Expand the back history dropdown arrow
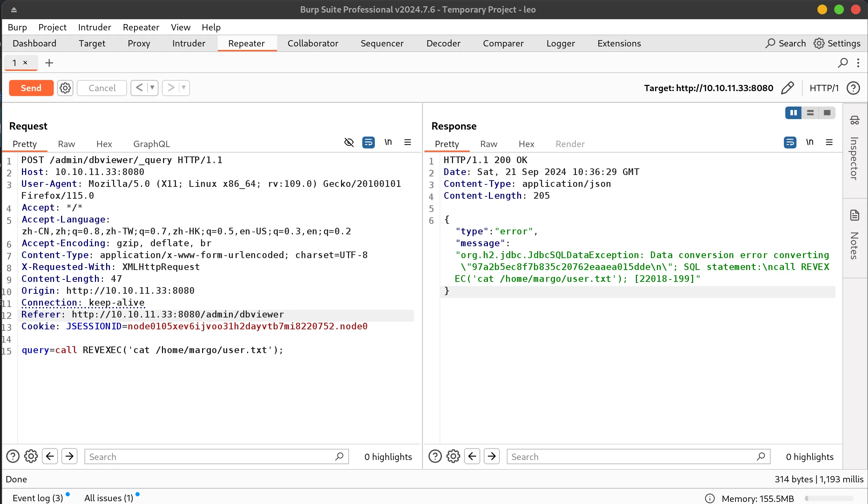 152,88
